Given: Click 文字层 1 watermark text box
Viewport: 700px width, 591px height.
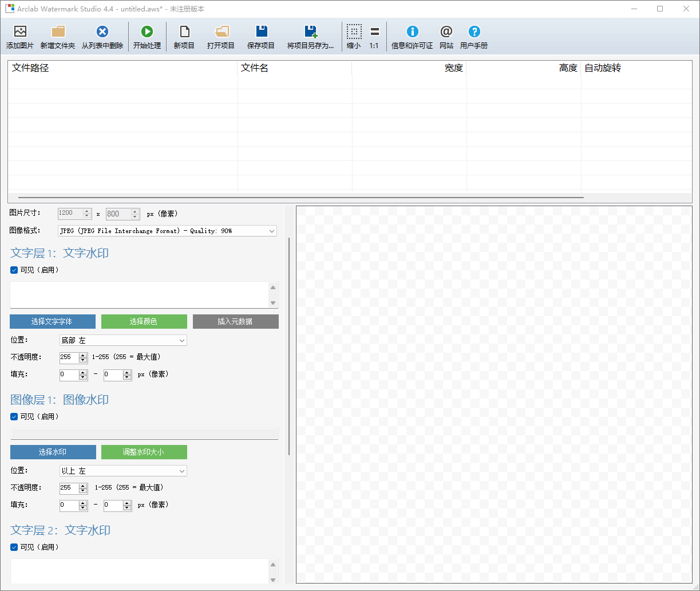Looking at the screenshot, I should click(x=139, y=295).
